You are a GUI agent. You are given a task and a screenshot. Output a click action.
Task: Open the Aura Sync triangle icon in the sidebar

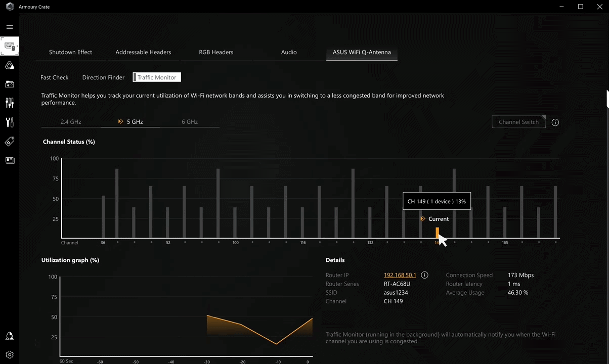pyautogui.click(x=10, y=65)
